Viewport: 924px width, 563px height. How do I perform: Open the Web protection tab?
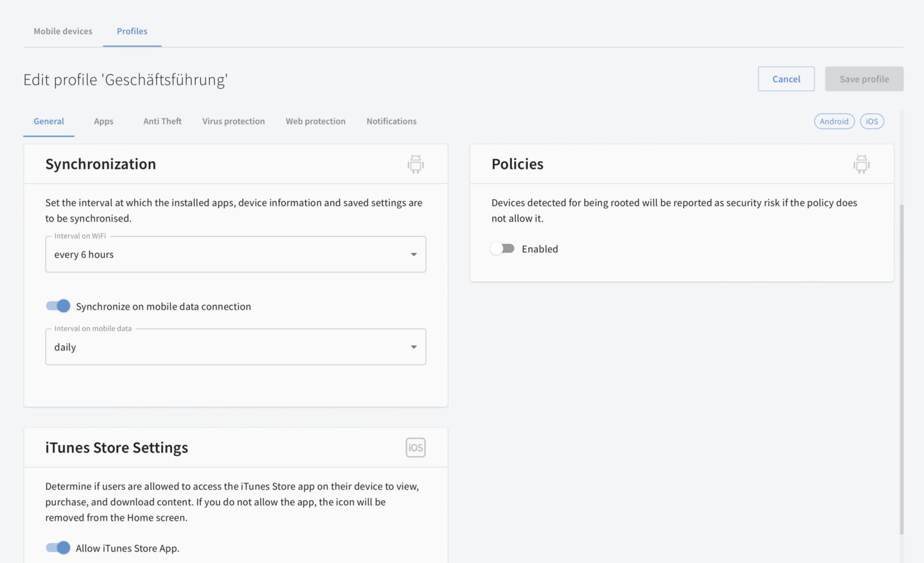[315, 121]
